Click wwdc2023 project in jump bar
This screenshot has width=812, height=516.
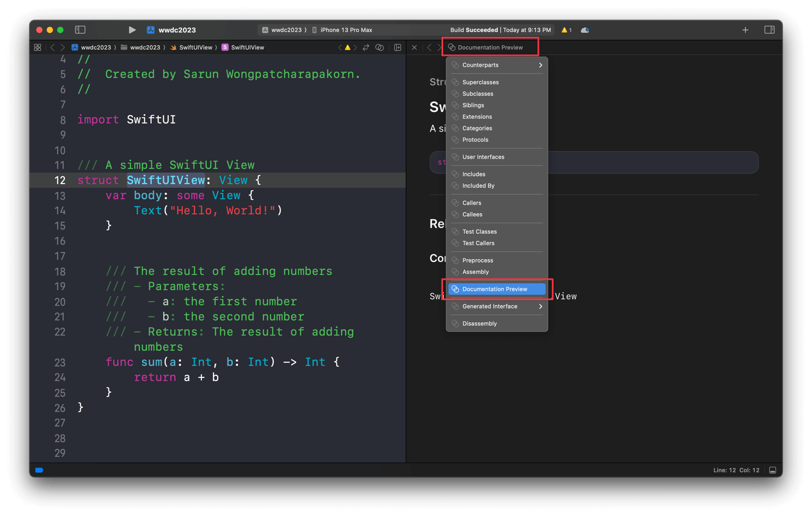point(91,47)
